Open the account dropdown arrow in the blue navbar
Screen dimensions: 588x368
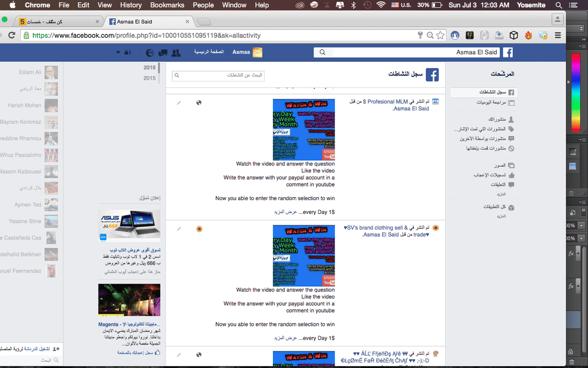click(118, 53)
